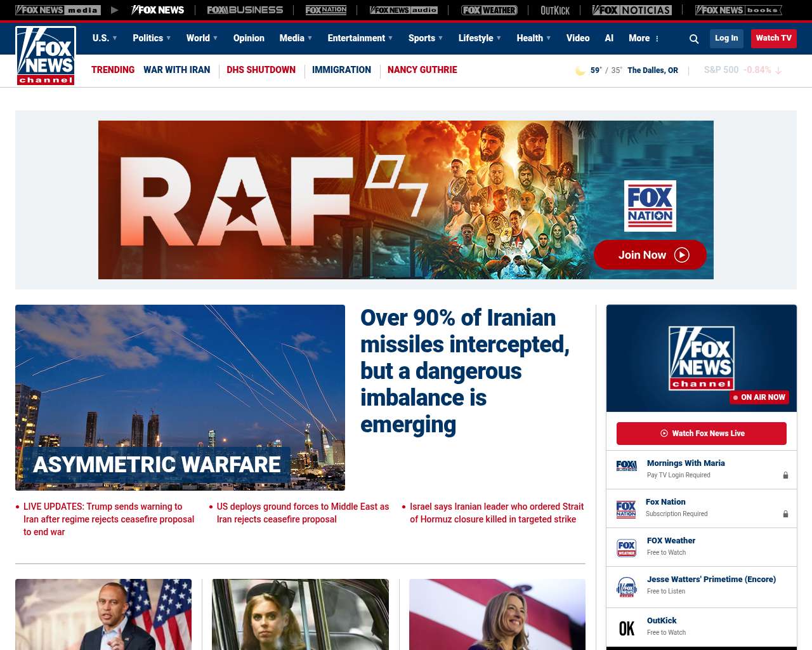812x650 pixels.
Task: Open Jesse Watters' Primetime (Encore) link
Action: (711, 580)
